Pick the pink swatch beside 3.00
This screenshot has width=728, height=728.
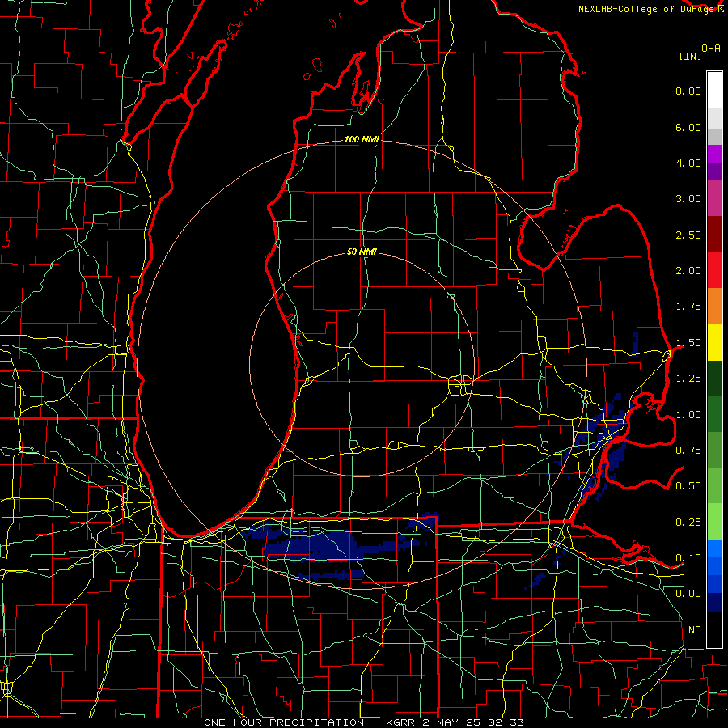[714, 199]
